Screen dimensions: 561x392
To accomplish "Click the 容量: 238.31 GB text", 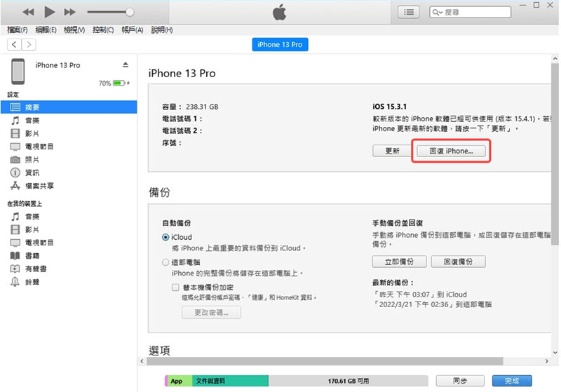I will tap(190, 107).
